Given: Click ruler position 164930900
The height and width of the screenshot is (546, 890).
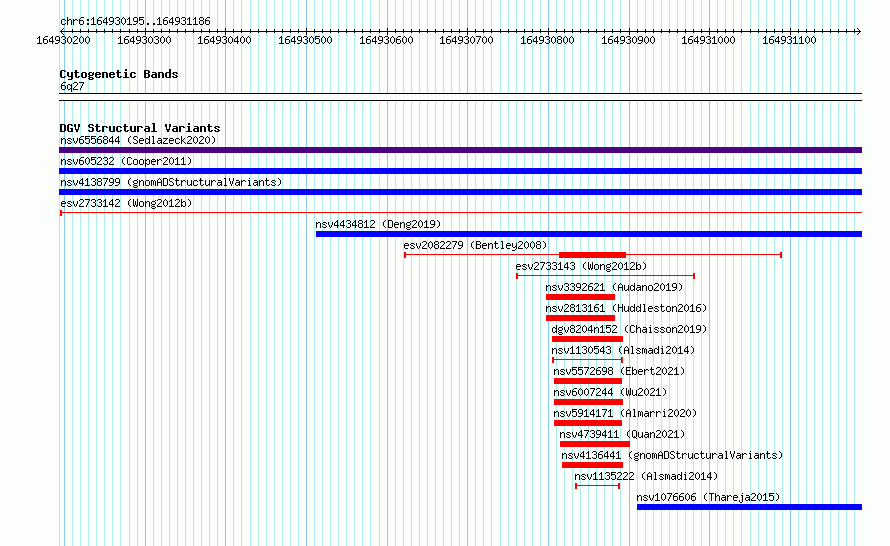Looking at the screenshot, I should (628, 40).
